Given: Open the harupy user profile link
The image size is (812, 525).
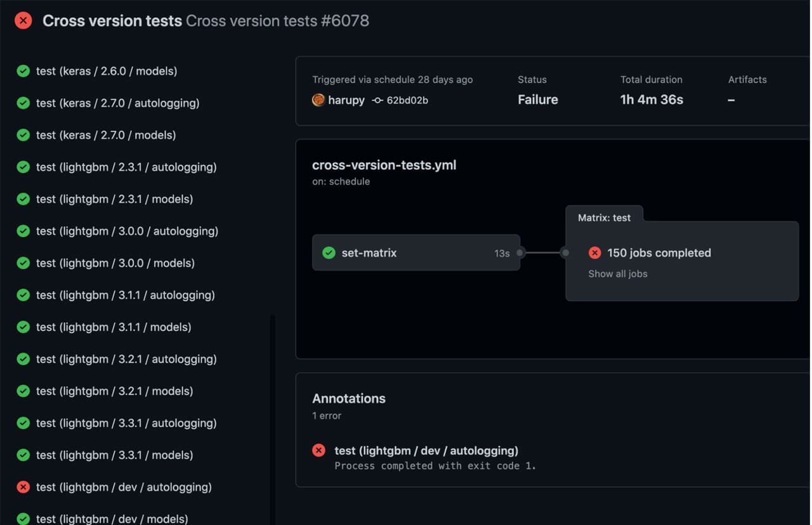Looking at the screenshot, I should click(346, 100).
